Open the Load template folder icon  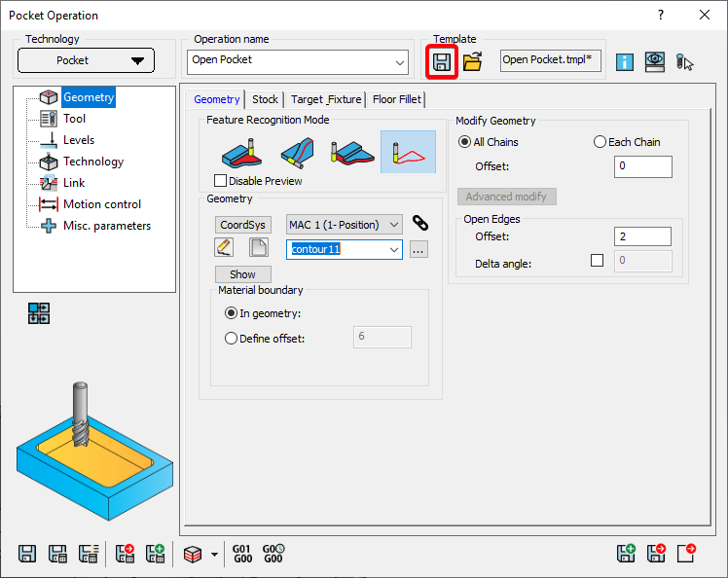473,61
